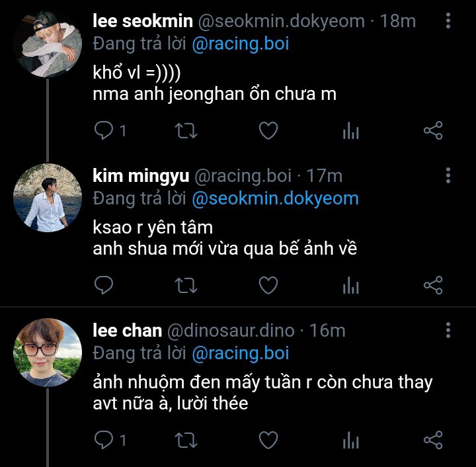Open more options on lee seokmin's tweet
Screen dimensions: 476x467
pyautogui.click(x=448, y=21)
